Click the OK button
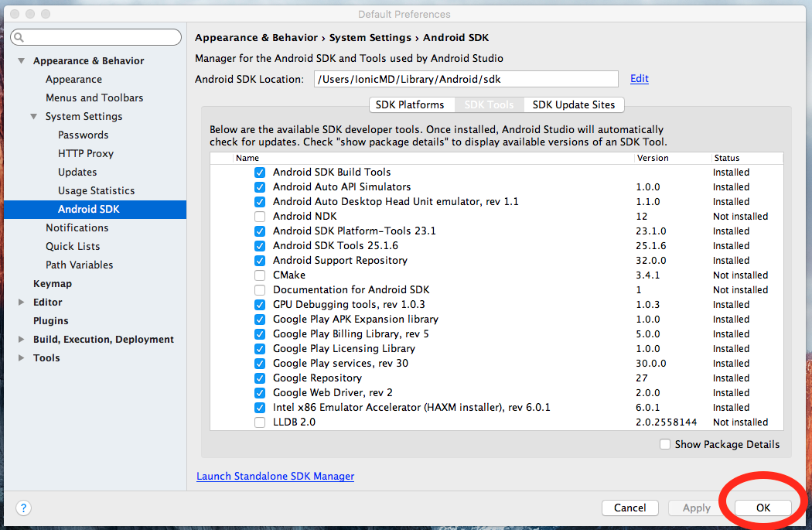Viewport: 812px width, 530px height. click(x=763, y=508)
